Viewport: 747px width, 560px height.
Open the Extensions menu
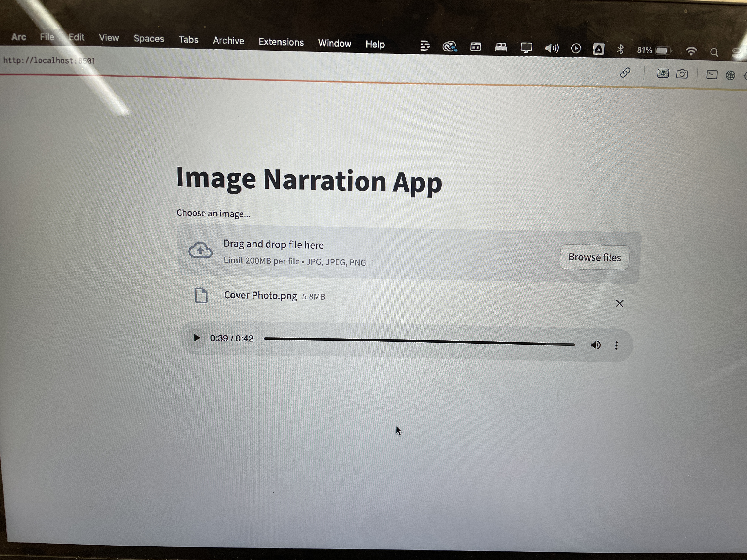tap(281, 42)
